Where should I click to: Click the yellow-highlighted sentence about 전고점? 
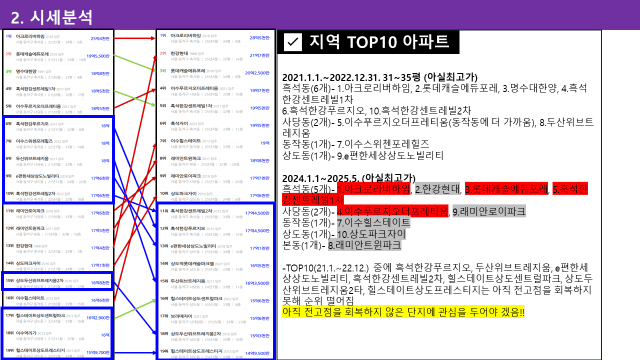pyautogui.click(x=403, y=312)
